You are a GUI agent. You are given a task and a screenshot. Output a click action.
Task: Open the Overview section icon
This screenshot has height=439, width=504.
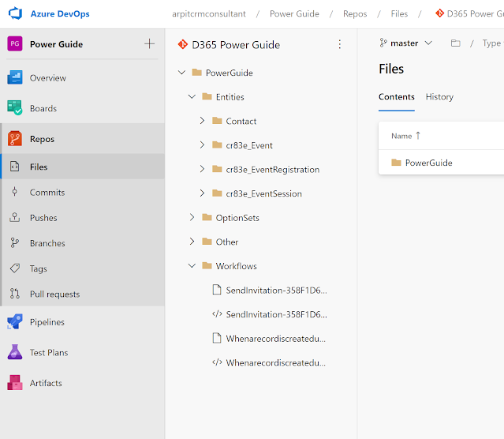15,77
